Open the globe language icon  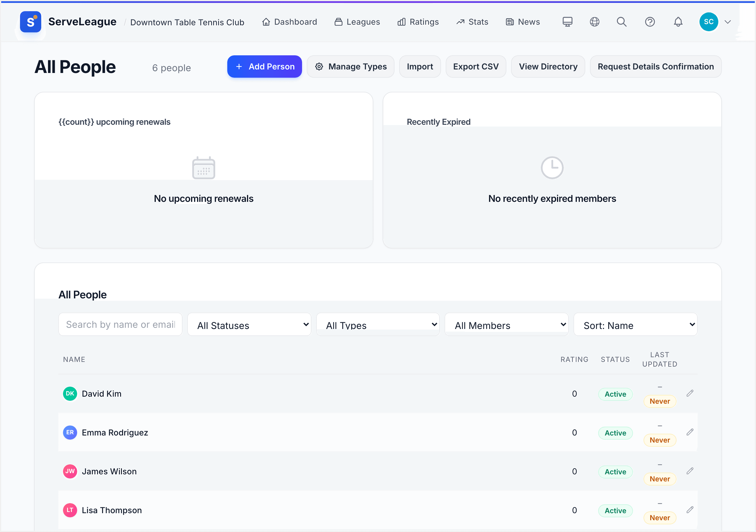point(594,22)
